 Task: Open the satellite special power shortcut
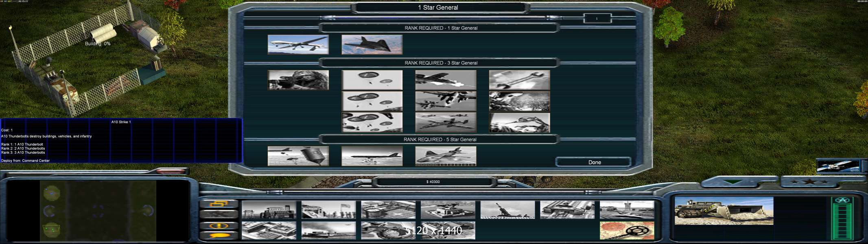tap(838, 166)
